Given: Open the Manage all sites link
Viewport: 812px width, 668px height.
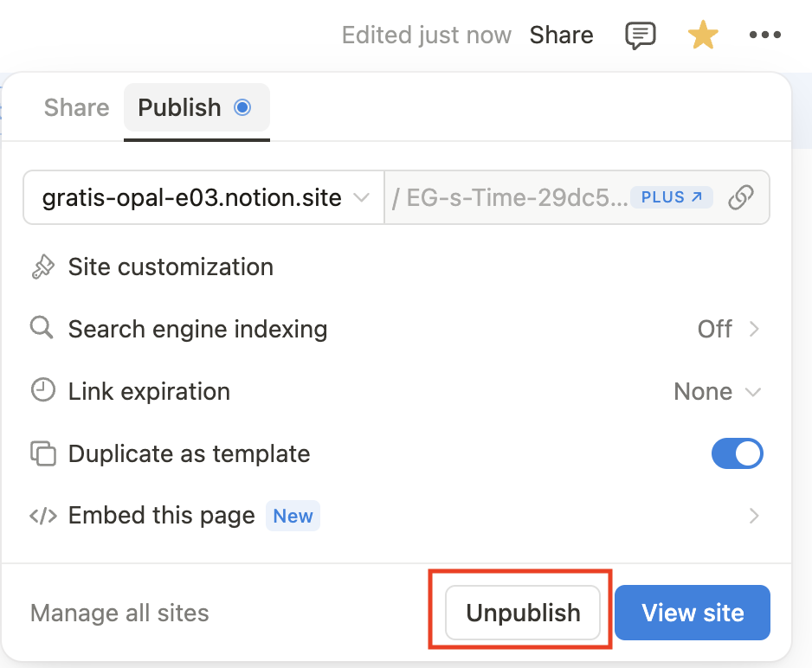Looking at the screenshot, I should [x=119, y=613].
